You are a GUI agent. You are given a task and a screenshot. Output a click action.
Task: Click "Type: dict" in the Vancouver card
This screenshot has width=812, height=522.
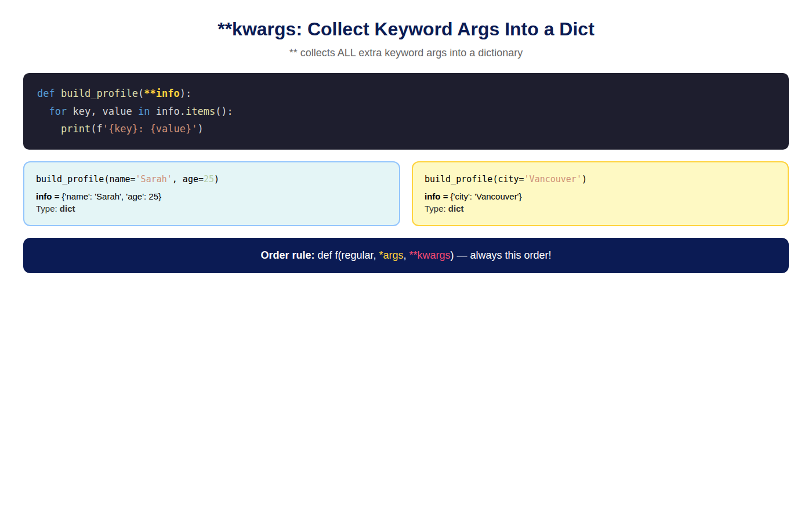[444, 209]
